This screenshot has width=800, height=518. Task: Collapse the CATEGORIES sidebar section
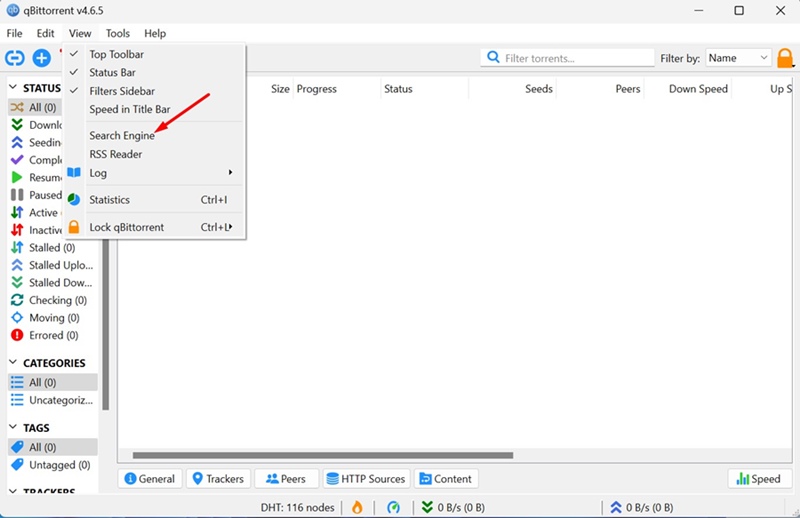pos(14,362)
